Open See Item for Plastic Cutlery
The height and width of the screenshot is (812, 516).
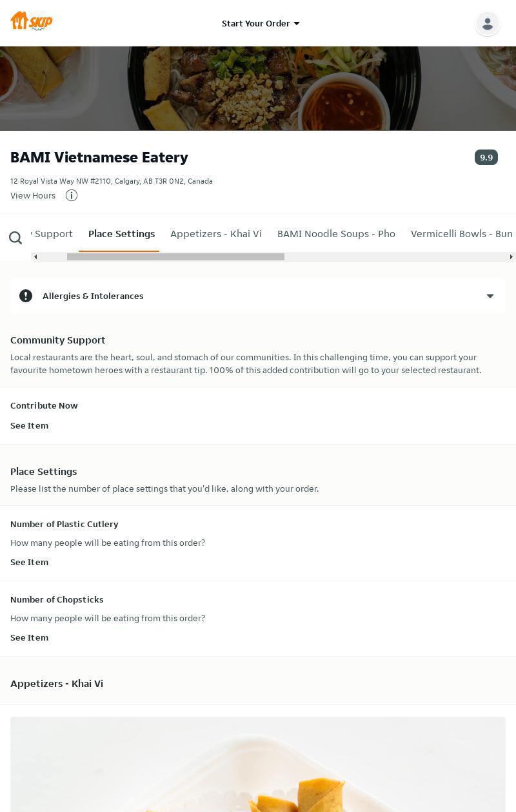pos(29,562)
